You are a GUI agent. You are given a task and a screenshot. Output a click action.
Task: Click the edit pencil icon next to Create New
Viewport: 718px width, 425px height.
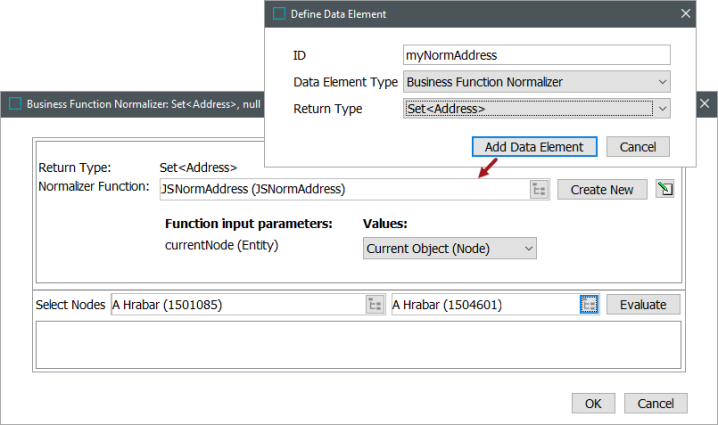[665, 189]
